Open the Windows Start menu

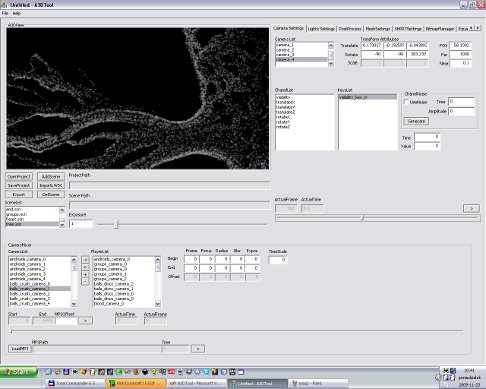pos(19,372)
